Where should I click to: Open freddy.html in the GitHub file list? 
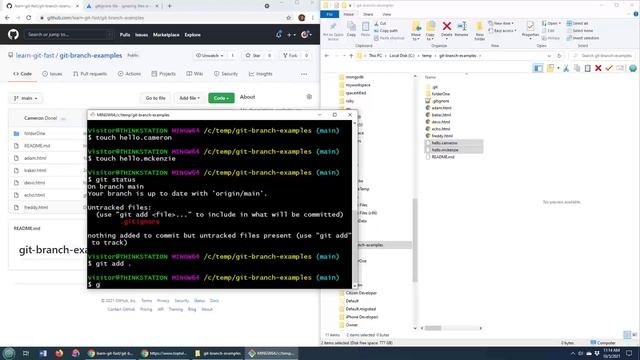(x=36, y=207)
